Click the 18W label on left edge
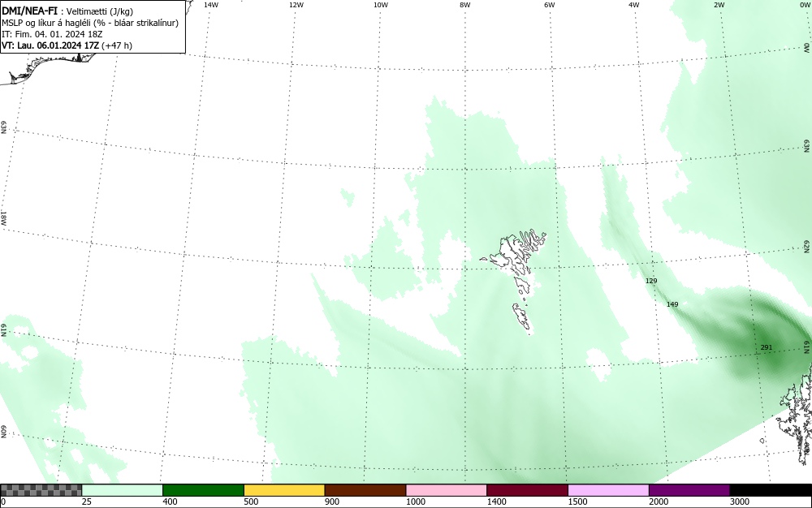 point(3,218)
